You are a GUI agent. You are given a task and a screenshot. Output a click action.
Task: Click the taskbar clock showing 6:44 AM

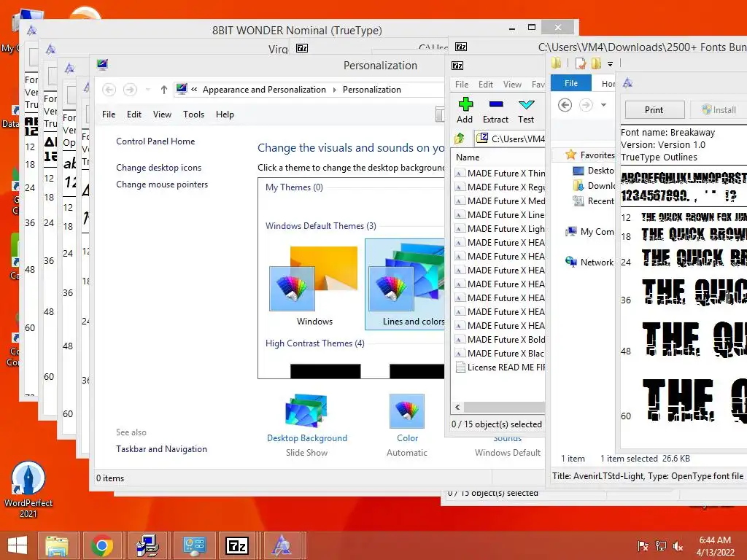(x=715, y=546)
